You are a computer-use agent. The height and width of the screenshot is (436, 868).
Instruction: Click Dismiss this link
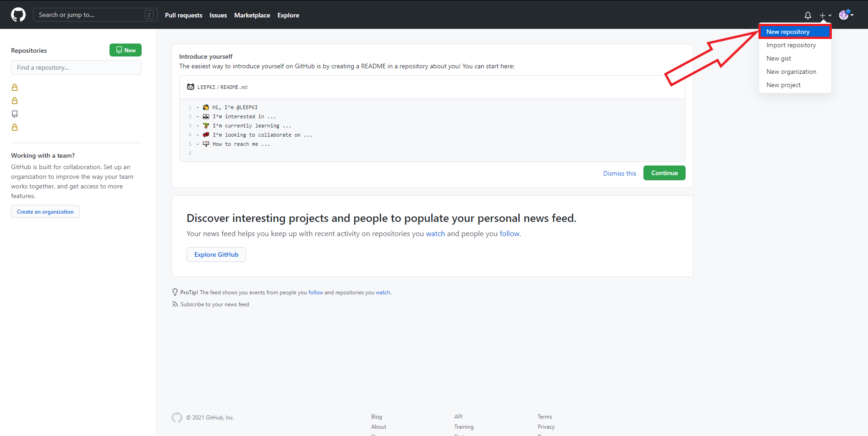(x=620, y=173)
